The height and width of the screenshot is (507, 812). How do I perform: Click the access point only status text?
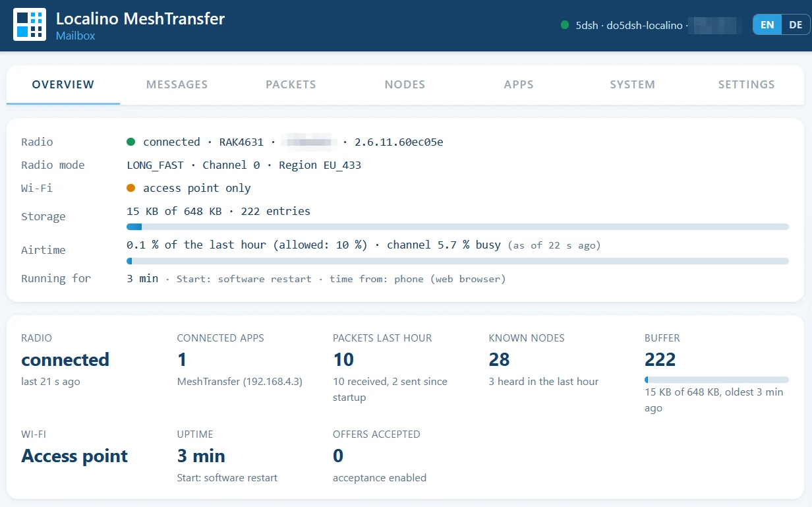click(197, 188)
